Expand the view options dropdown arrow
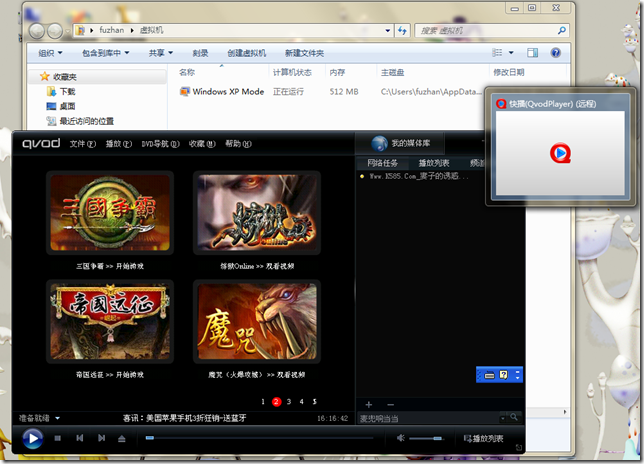This screenshot has width=644, height=464. [511, 53]
